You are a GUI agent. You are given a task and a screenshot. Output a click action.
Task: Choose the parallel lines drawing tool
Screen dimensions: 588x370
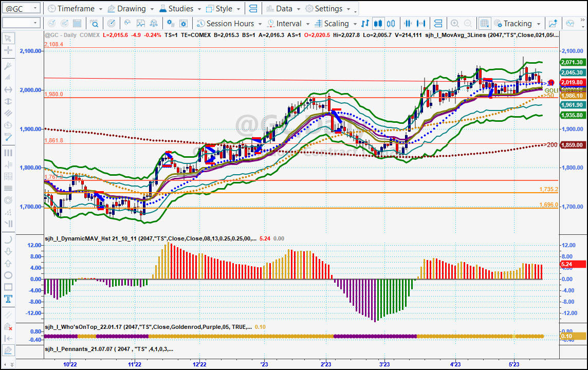coord(8,113)
